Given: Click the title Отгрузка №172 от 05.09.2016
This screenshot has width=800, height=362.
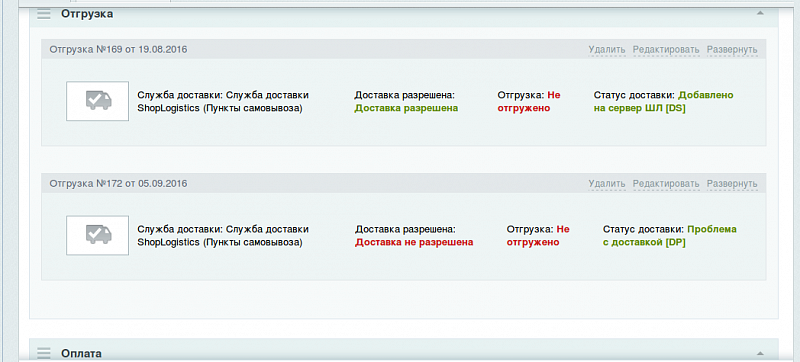Looking at the screenshot, I should pyautogui.click(x=118, y=183).
